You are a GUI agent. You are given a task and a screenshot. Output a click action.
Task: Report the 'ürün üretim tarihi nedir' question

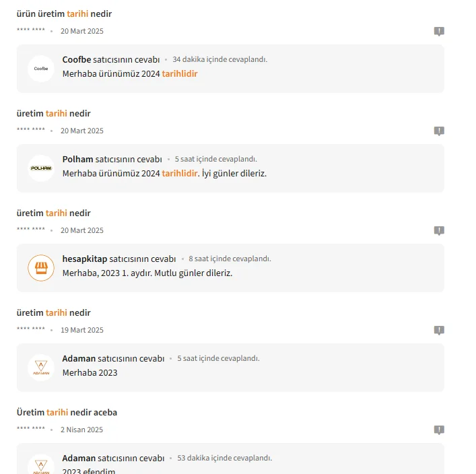click(x=439, y=31)
